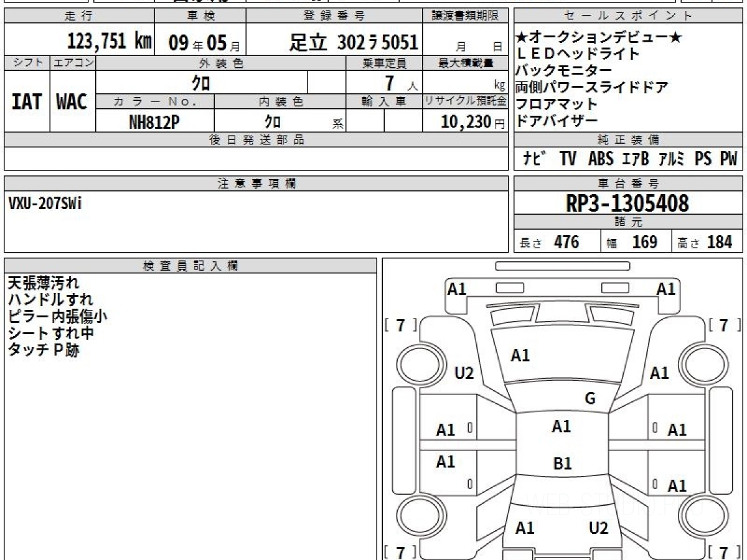Click the G mark on the windshield
The image size is (747, 560).
coord(590,399)
